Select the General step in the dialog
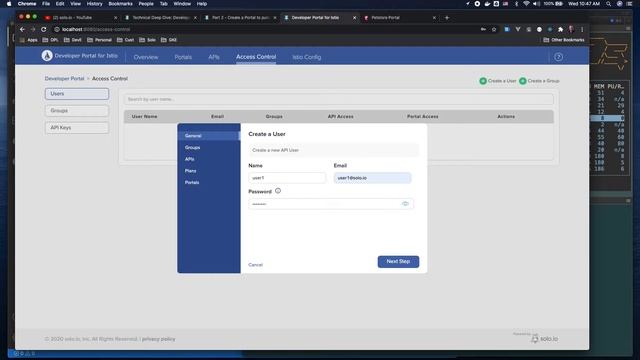The width and height of the screenshot is (640, 360). (209, 136)
